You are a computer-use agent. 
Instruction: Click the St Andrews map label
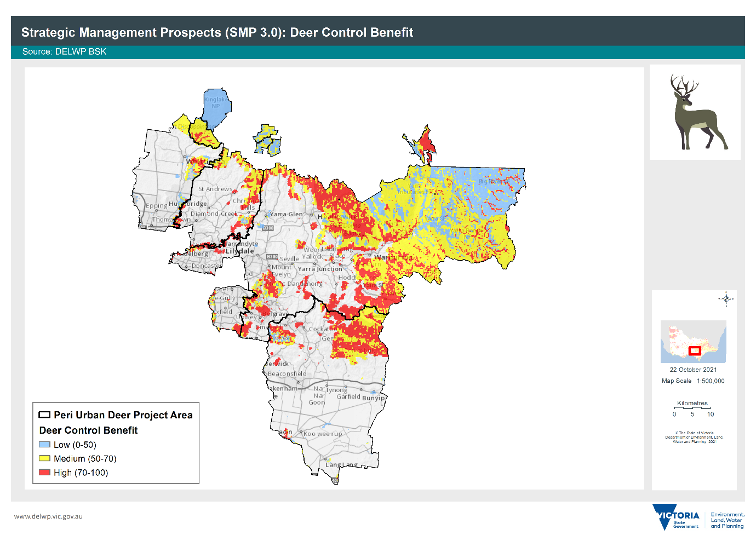coord(215,189)
